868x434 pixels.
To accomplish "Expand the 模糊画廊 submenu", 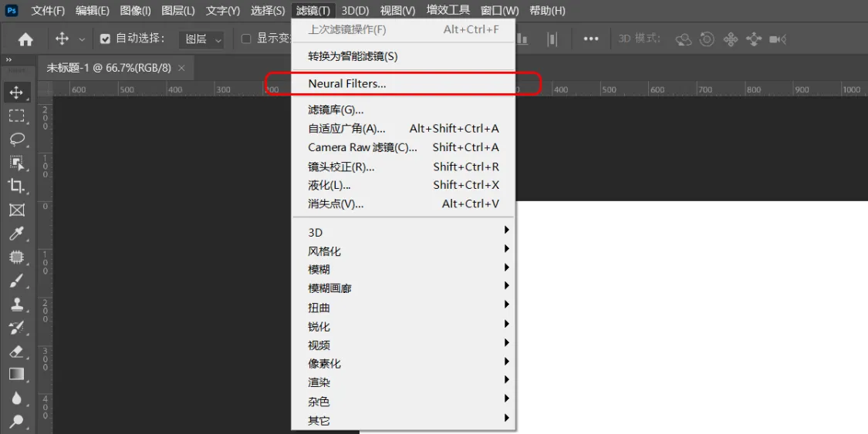I will point(404,288).
